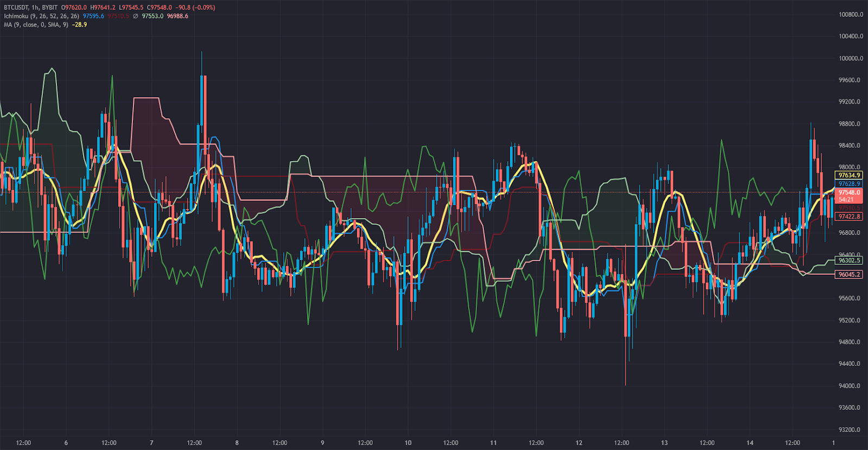Click the blue 97628.9 price label
The image size is (868, 450).
(849, 184)
